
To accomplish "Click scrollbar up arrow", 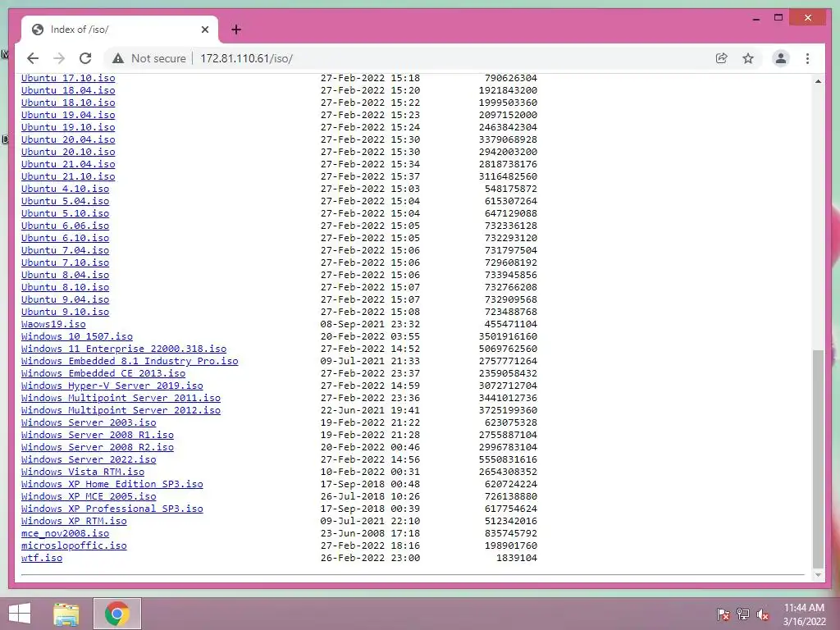I will pyautogui.click(x=818, y=81).
